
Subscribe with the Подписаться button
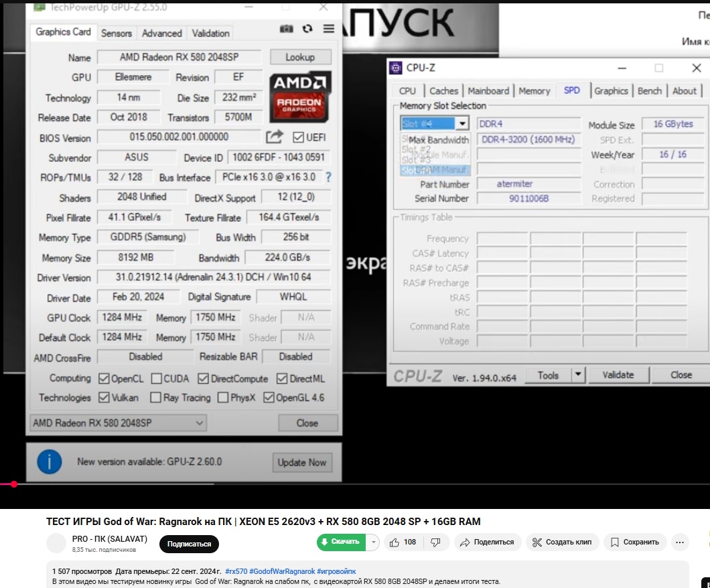coord(190,544)
